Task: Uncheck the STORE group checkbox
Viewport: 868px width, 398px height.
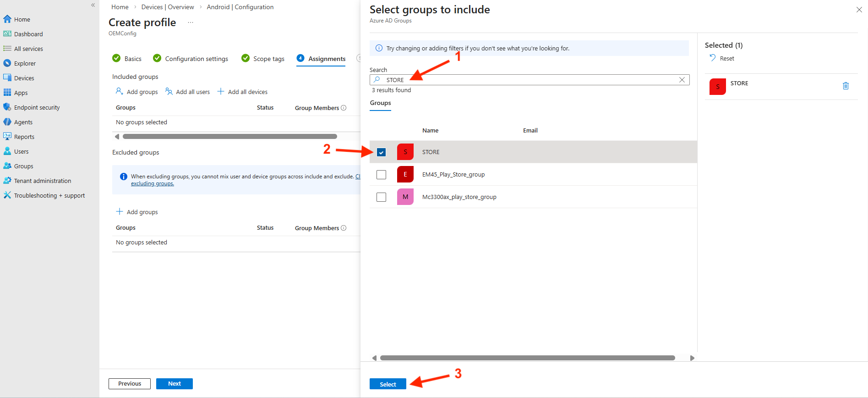Action: pos(381,152)
